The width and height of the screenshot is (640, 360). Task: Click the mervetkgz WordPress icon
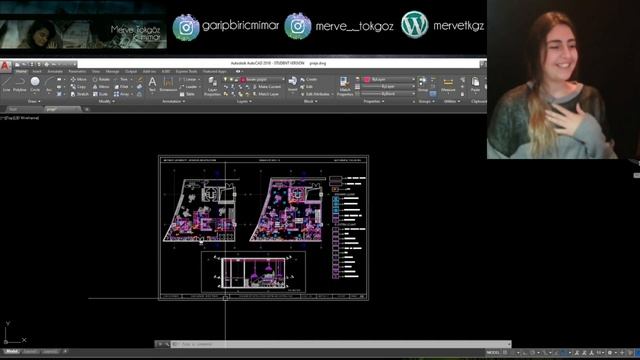click(x=414, y=24)
